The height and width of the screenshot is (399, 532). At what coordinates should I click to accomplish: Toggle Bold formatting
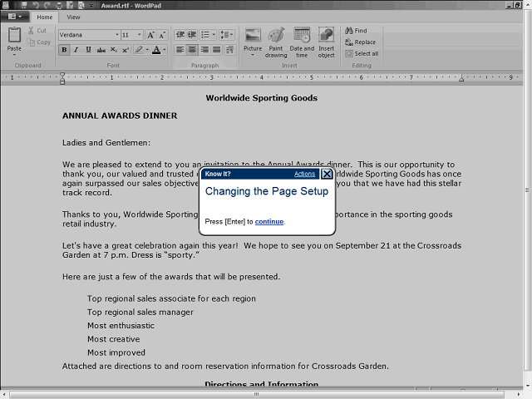pos(64,50)
